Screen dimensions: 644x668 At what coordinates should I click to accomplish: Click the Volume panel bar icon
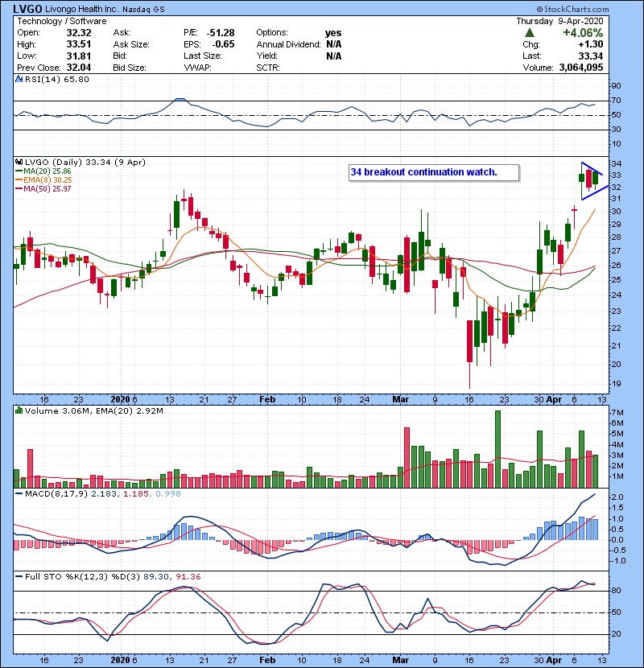(19, 411)
